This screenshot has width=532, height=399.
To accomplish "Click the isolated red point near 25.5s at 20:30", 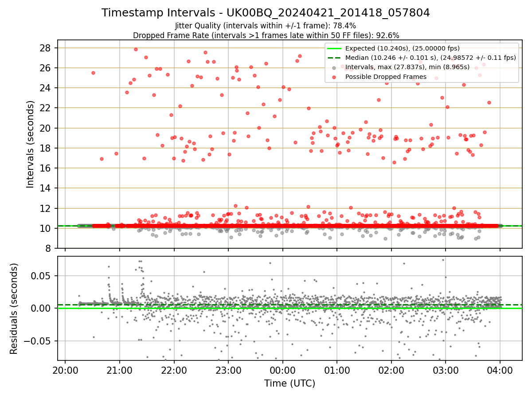I will (93, 73).
